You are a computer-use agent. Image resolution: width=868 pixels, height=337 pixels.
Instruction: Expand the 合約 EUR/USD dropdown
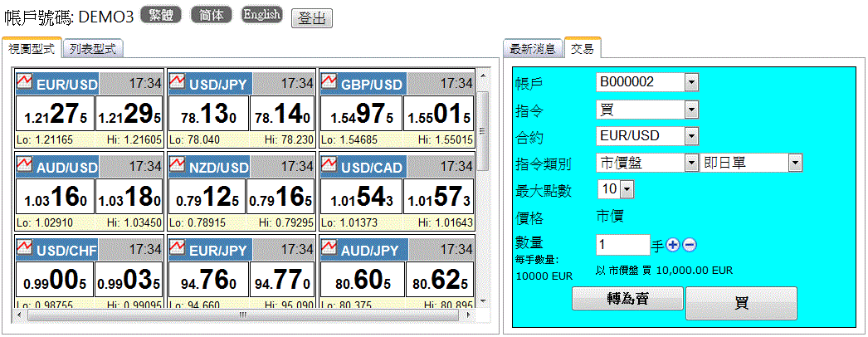click(x=691, y=136)
